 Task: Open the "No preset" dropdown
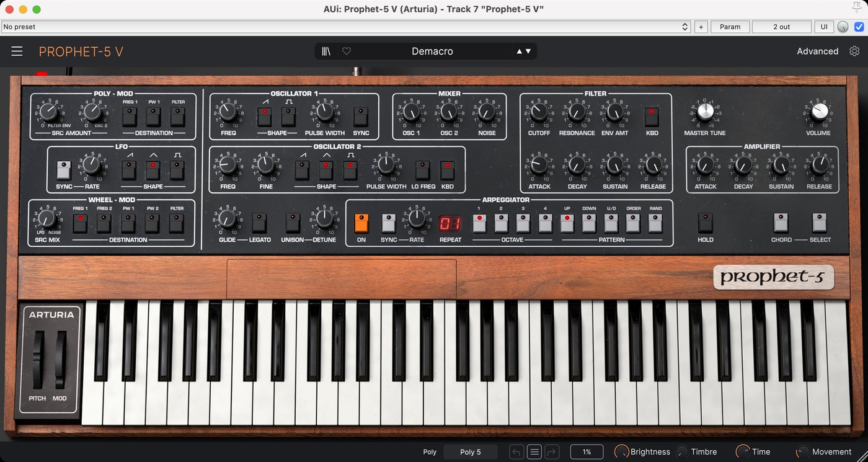tap(346, 27)
